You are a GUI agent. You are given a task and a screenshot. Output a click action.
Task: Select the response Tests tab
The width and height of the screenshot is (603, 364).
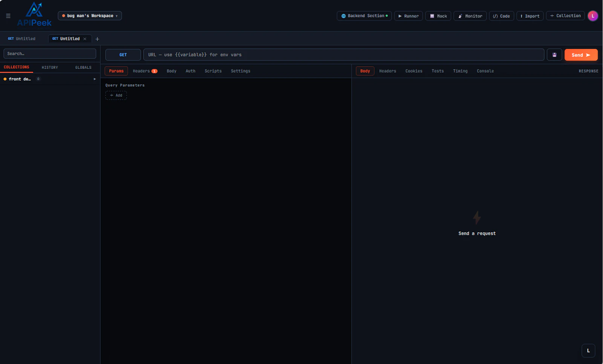point(438,71)
